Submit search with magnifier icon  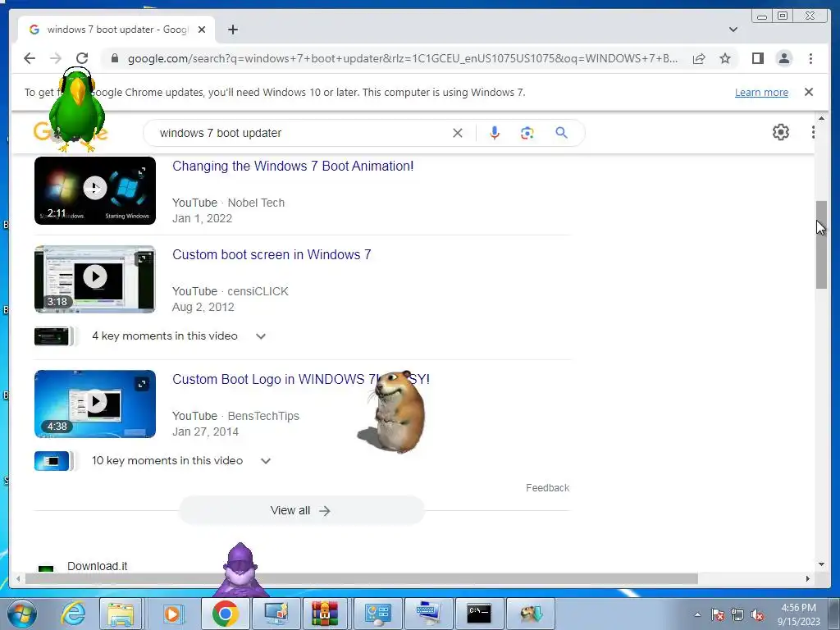[x=561, y=133]
